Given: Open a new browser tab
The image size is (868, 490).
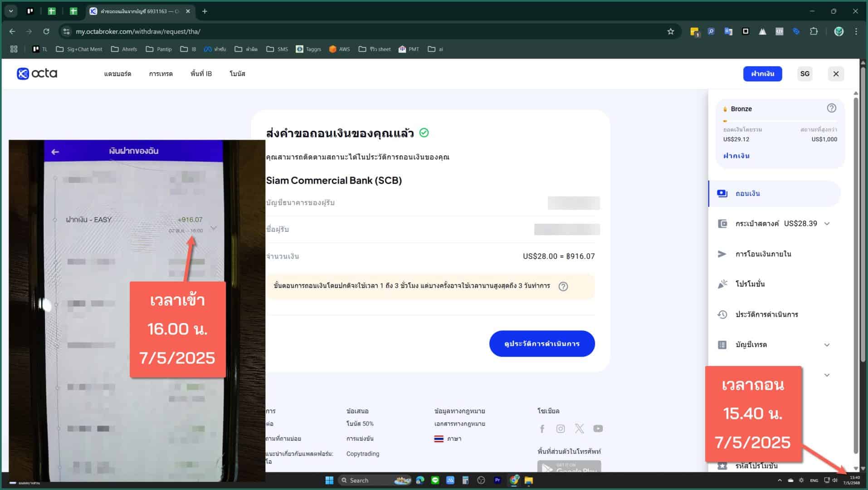Looking at the screenshot, I should pos(205,11).
